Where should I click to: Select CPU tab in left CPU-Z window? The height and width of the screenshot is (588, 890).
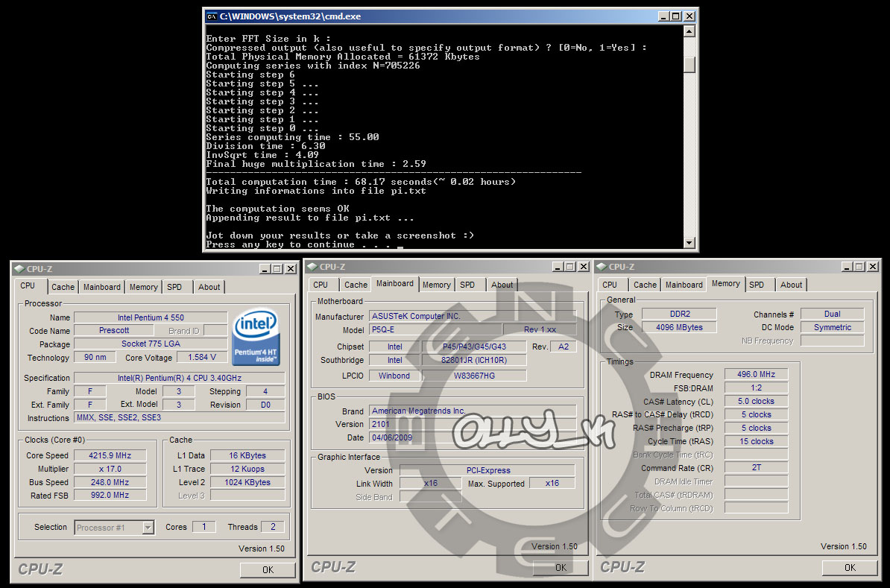pyautogui.click(x=28, y=286)
